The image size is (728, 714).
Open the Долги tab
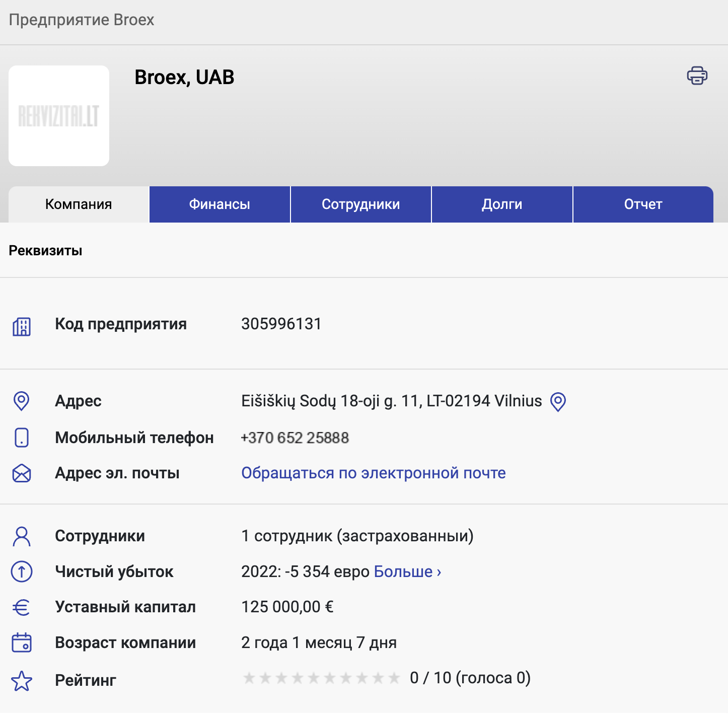click(502, 204)
